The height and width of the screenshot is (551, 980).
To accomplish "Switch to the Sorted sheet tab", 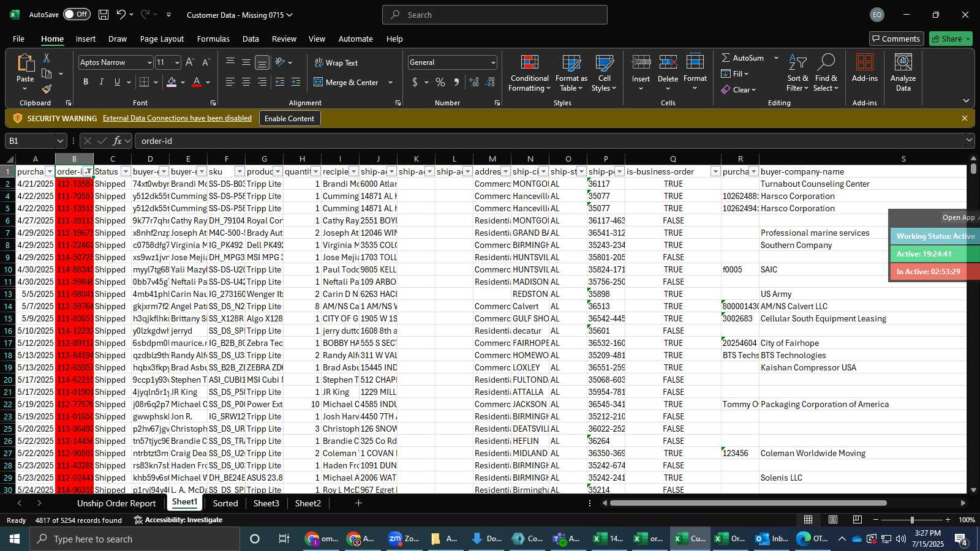I will pyautogui.click(x=225, y=503).
